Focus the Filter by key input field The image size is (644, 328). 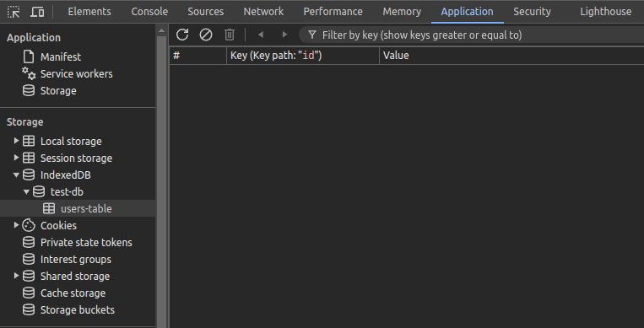(x=473, y=35)
